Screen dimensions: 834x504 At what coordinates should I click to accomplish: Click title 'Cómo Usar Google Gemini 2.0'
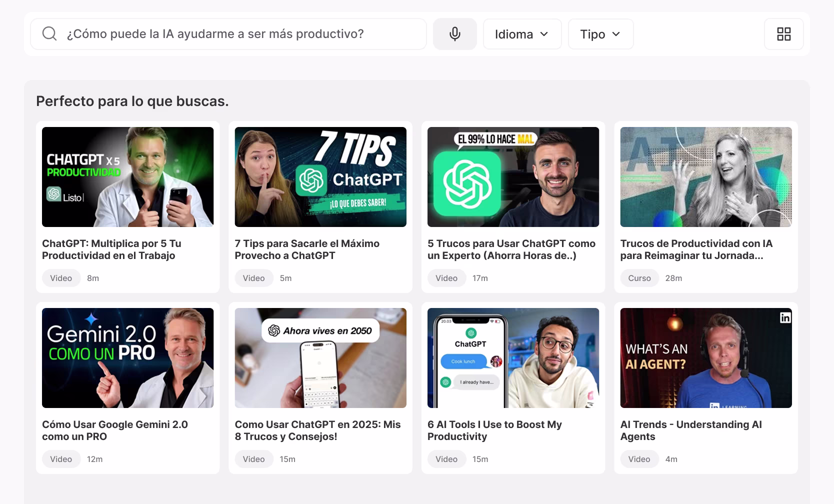click(115, 430)
